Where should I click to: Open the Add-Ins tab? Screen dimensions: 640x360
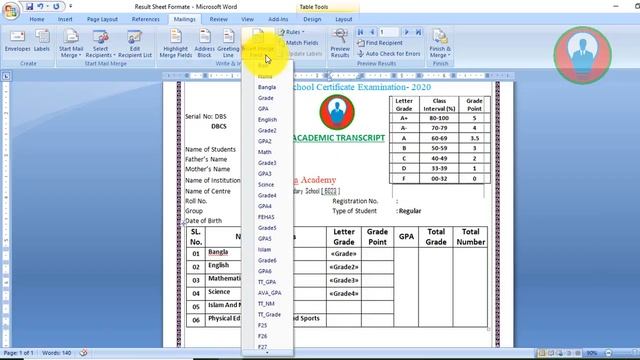tap(278, 19)
